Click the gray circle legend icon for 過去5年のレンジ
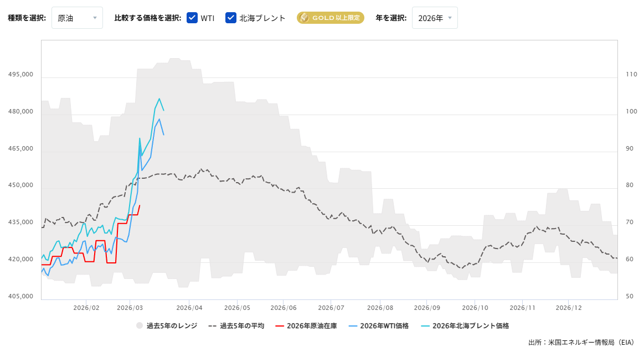The height and width of the screenshot is (352, 644). coord(139,325)
